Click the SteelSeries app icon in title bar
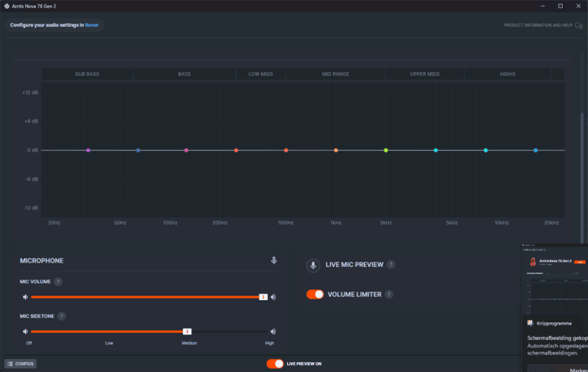The image size is (588, 372). pyautogui.click(x=6, y=6)
